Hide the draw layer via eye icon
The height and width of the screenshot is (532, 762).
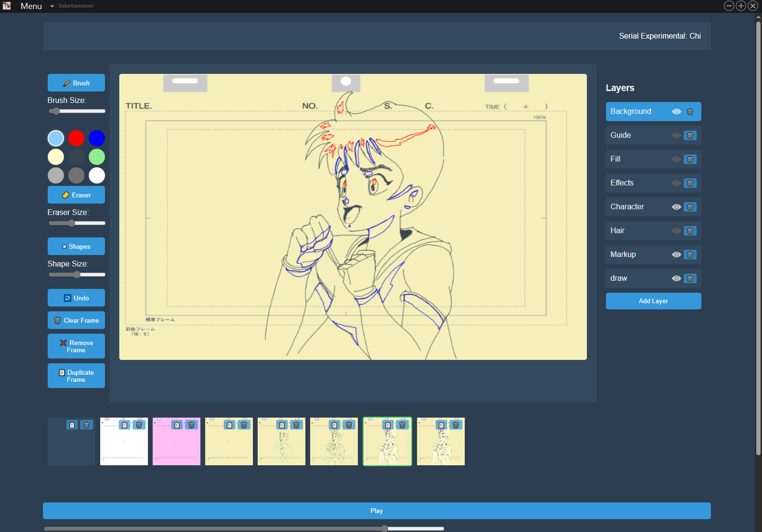(x=676, y=278)
